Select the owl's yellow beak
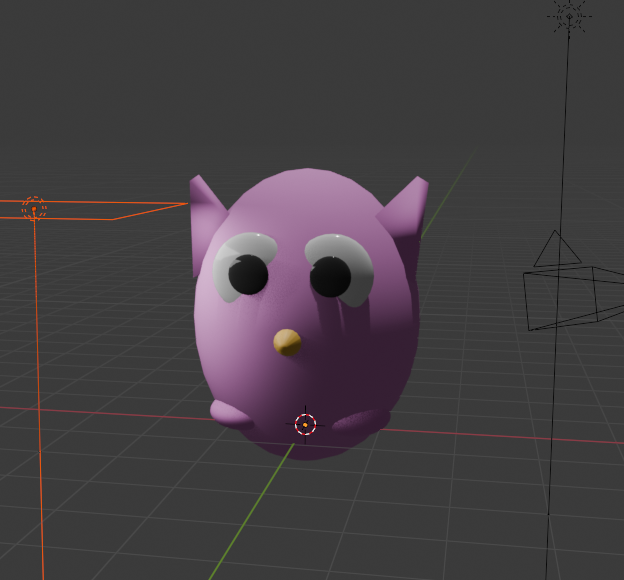This screenshot has height=580, width=624. coord(287,342)
